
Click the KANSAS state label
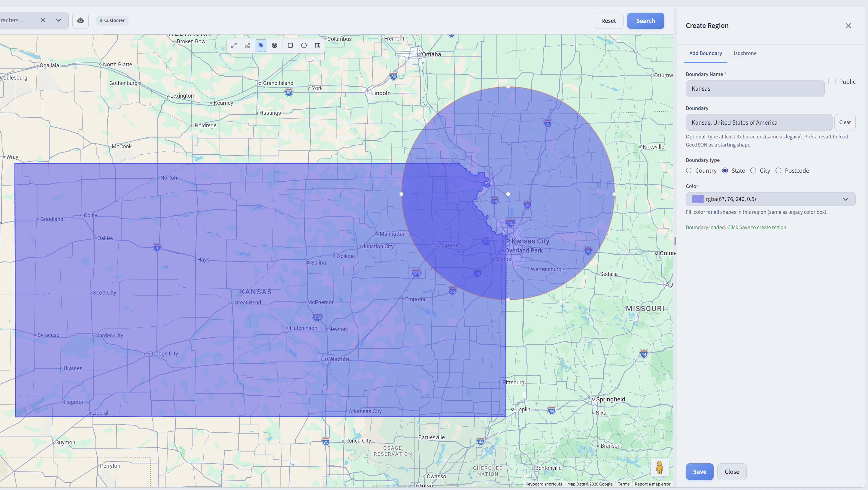point(256,292)
